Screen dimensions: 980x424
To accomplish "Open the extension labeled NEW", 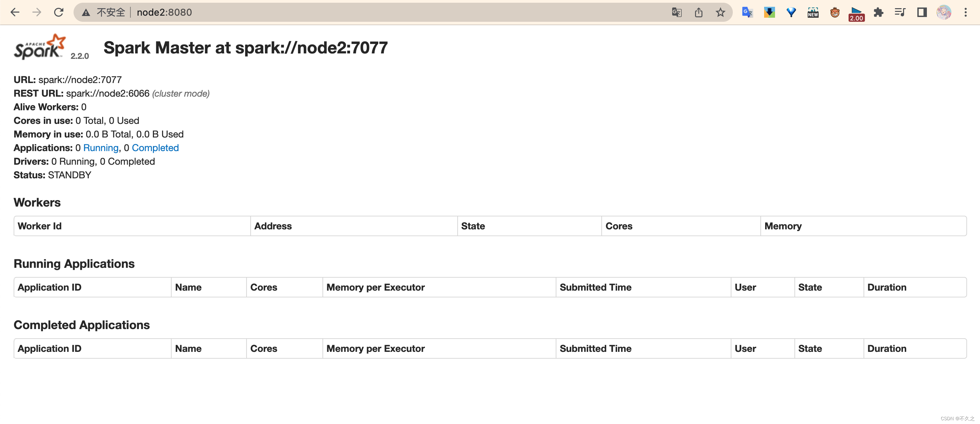I will point(813,12).
